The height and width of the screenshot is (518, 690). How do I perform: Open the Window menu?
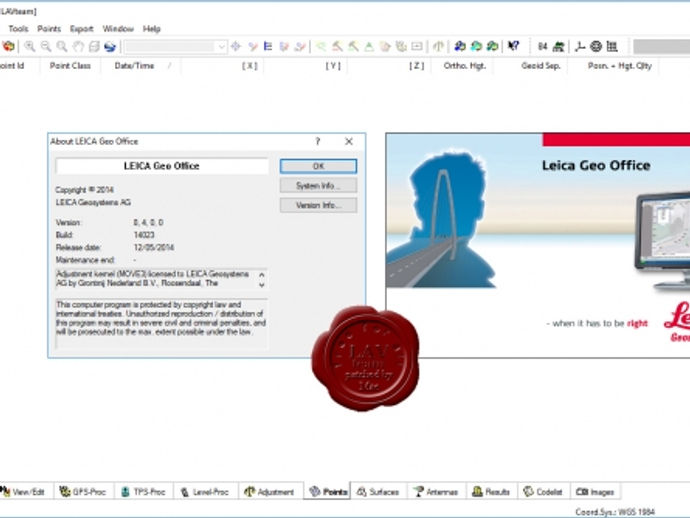coord(118,29)
